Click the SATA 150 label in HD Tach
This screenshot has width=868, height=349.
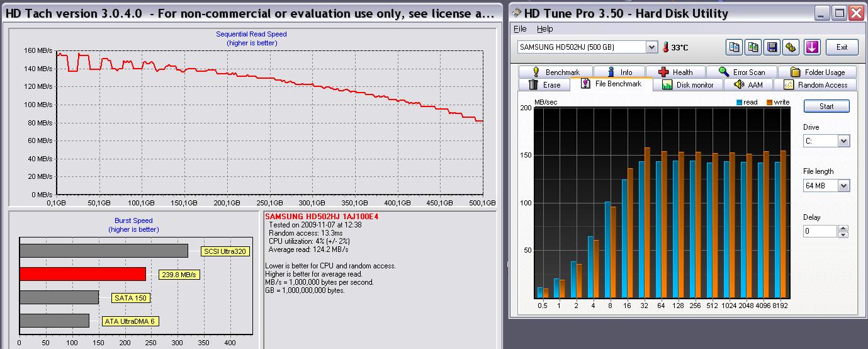(x=130, y=298)
